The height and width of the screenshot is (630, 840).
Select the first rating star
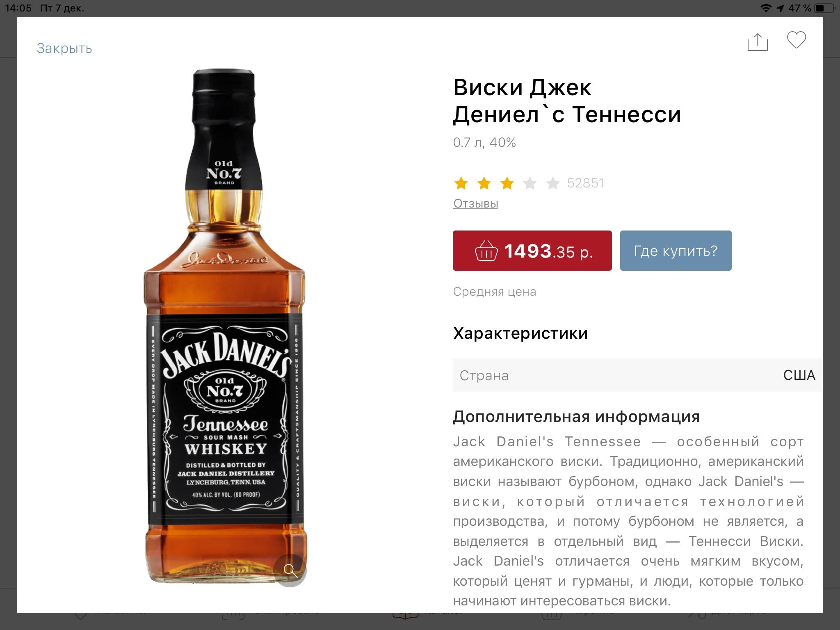pyautogui.click(x=461, y=183)
